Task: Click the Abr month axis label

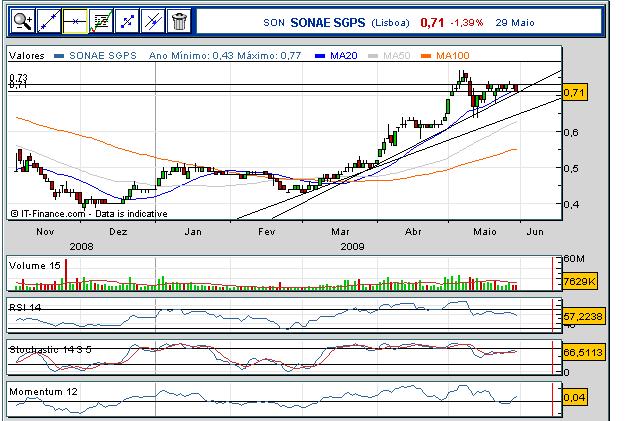Action: [413, 232]
